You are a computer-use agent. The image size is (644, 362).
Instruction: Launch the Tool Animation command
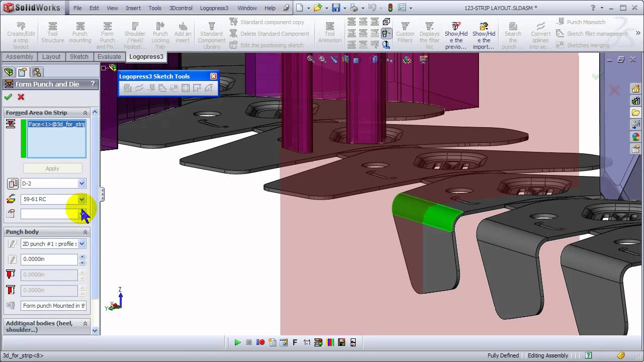(x=330, y=33)
